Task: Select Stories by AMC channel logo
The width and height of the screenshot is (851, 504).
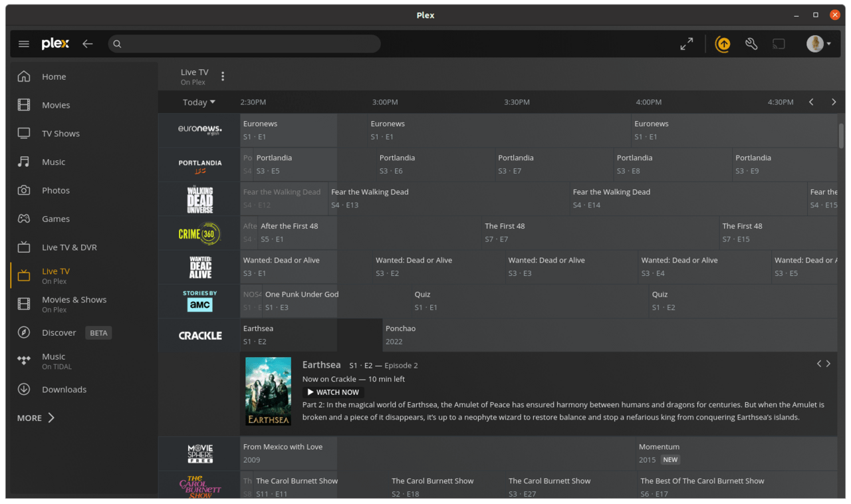Action: 199,301
